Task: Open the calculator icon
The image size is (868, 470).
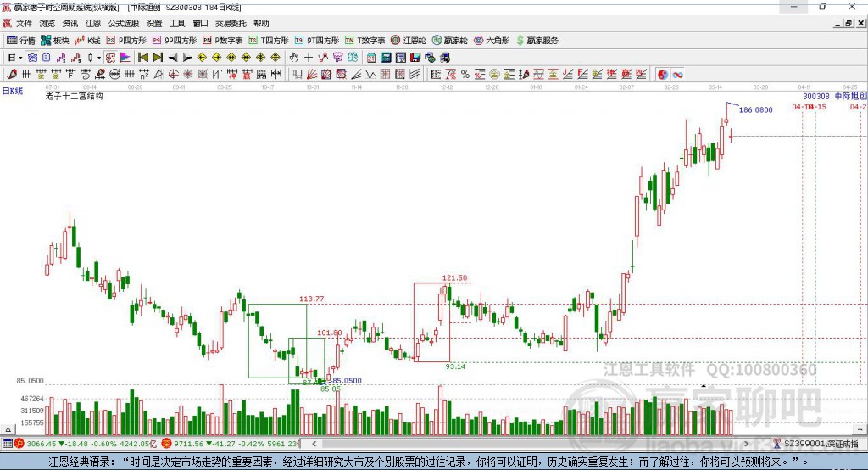Action: [x=386, y=58]
